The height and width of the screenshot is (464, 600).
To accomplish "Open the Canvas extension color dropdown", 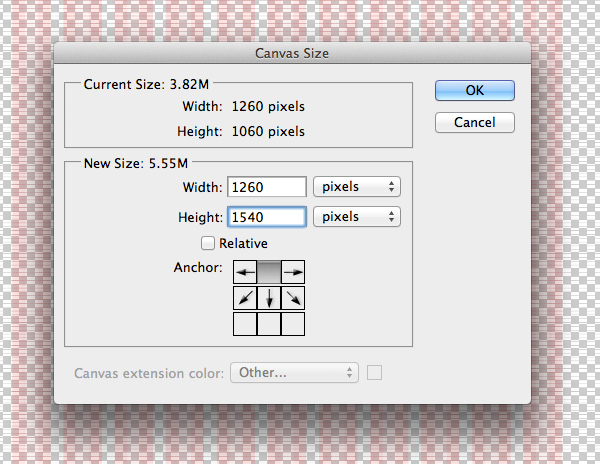I will (x=294, y=373).
